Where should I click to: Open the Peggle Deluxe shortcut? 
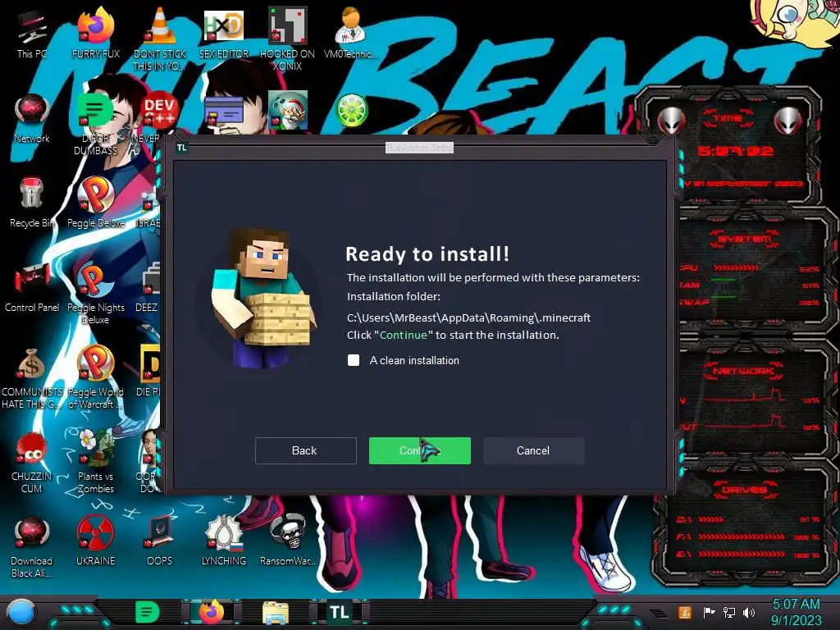coord(95,203)
